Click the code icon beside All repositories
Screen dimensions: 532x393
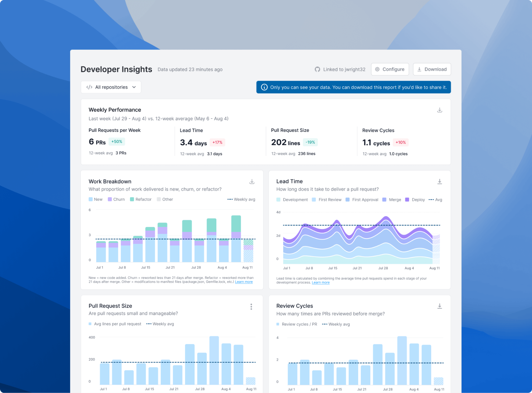coord(89,87)
